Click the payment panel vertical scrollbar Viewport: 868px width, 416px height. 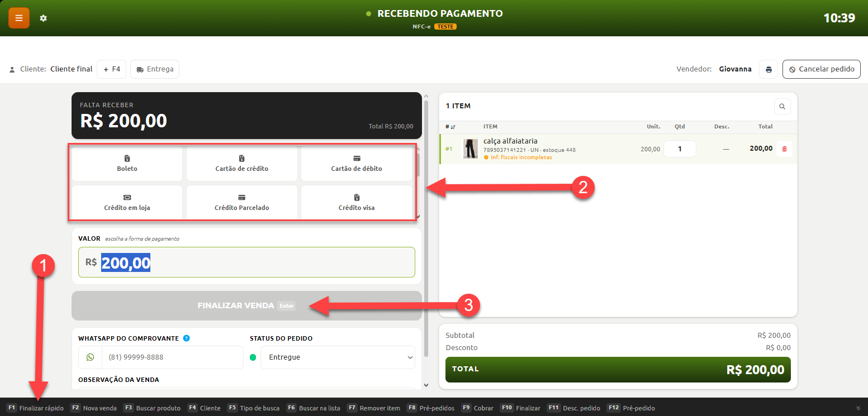[426, 229]
